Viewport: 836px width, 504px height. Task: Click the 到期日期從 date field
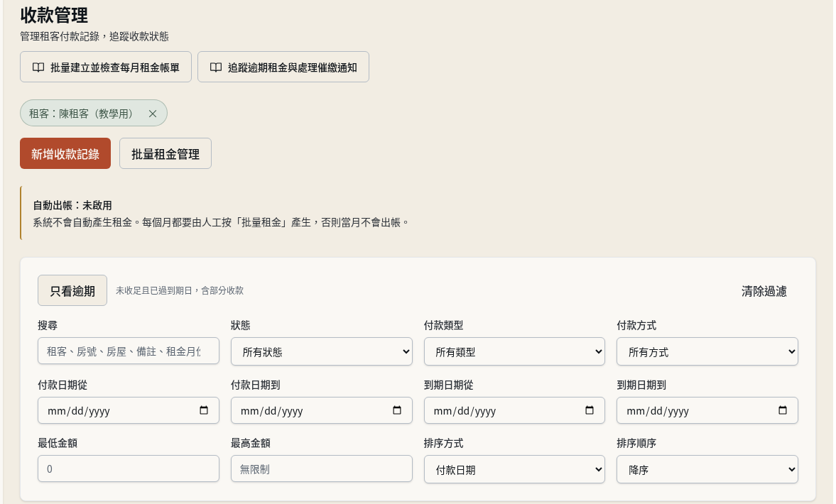(514, 410)
